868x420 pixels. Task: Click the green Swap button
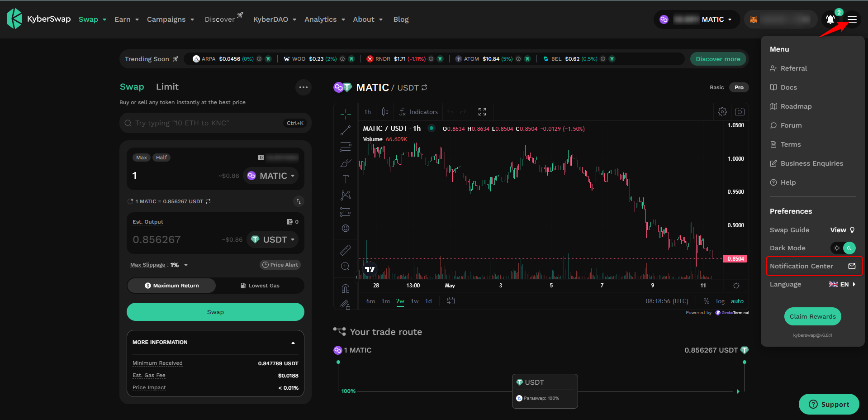click(x=215, y=312)
